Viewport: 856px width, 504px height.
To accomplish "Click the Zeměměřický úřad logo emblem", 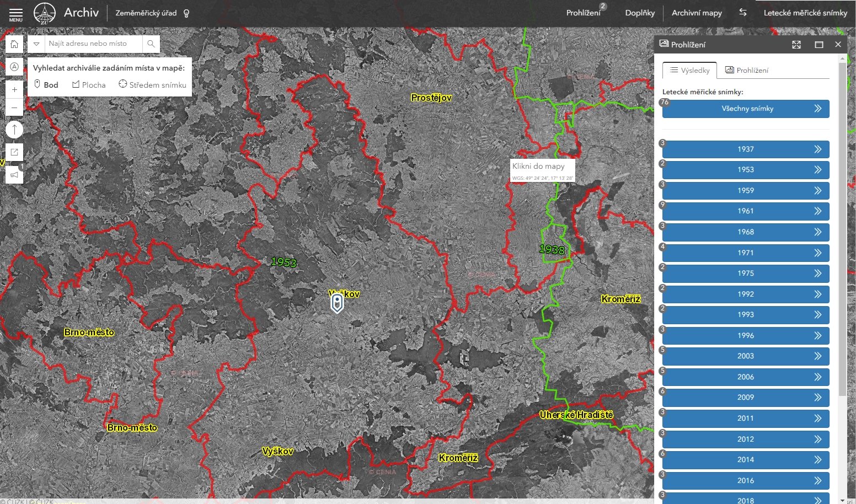I will coord(45,13).
